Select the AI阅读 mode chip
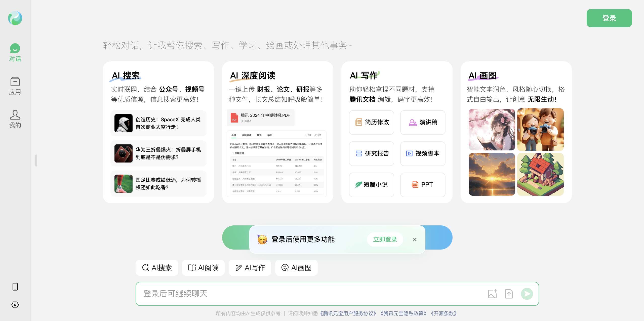This screenshot has height=321, width=644. [203, 268]
